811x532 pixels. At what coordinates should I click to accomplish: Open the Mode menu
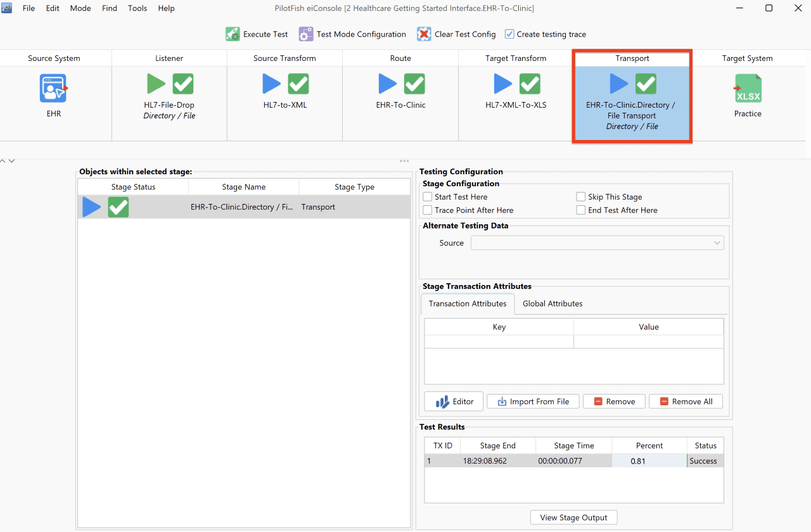80,8
